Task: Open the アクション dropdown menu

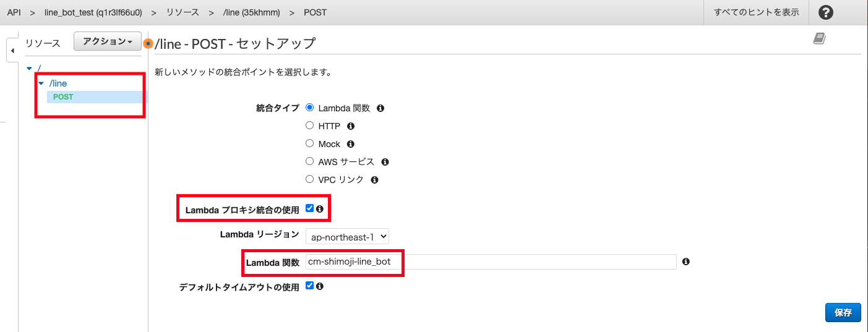Action: point(108,41)
